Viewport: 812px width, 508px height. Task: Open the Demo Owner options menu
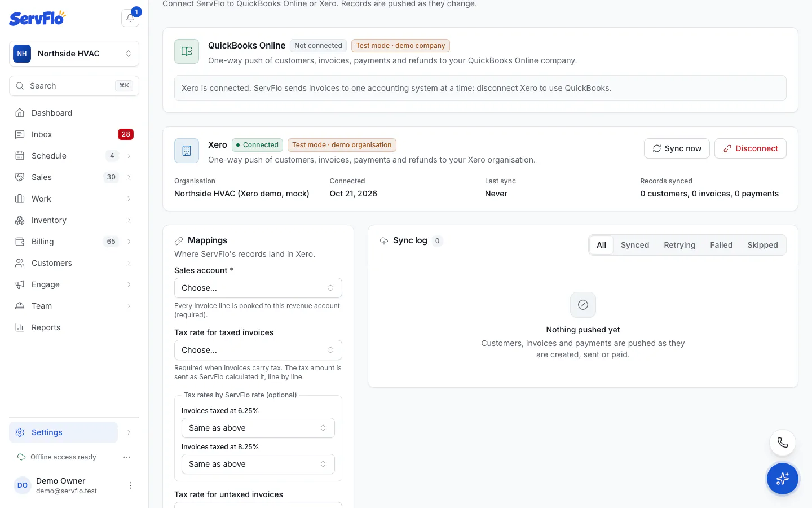click(130, 485)
